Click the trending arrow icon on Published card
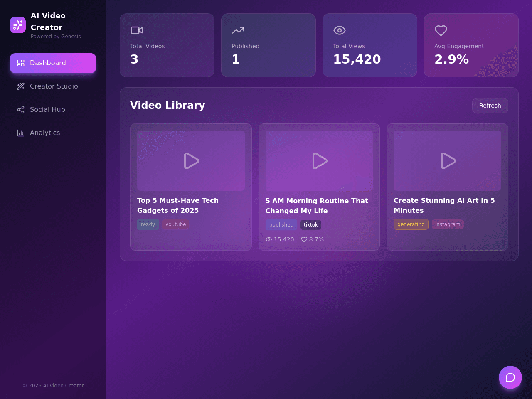 click(238, 30)
